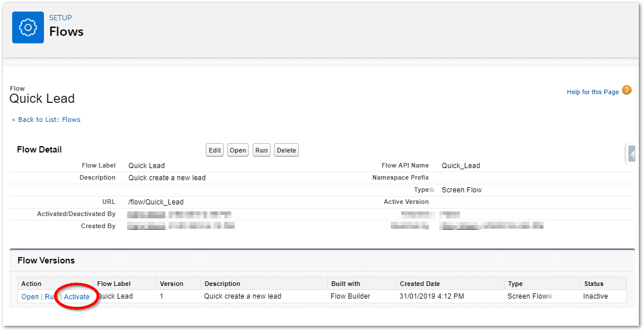
Task: Click the Created Date column header
Action: tap(420, 284)
